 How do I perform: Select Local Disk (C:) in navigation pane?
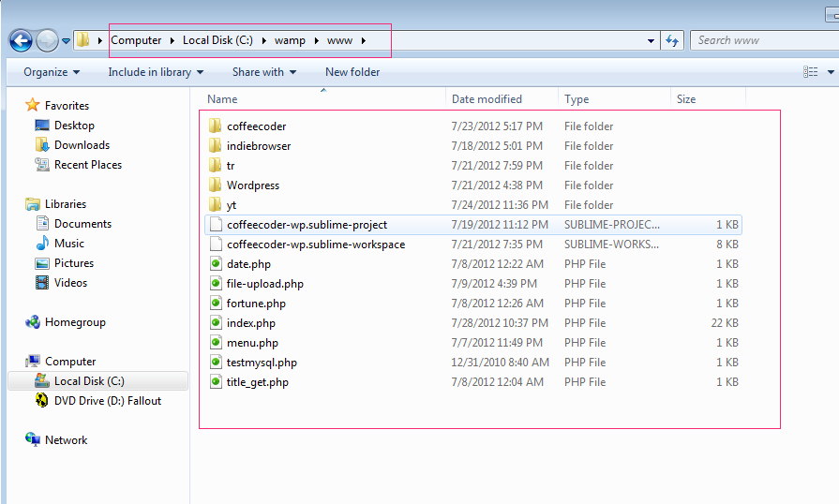[x=89, y=381]
